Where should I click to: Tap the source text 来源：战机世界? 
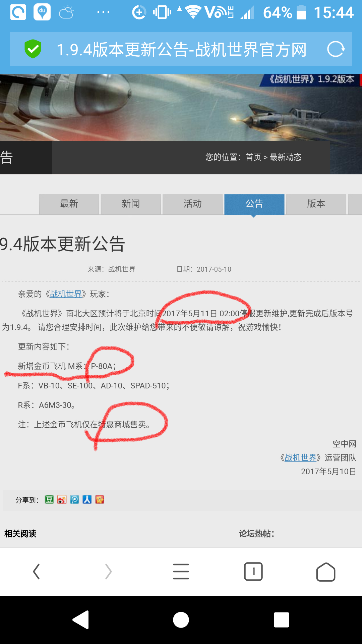coord(111,269)
